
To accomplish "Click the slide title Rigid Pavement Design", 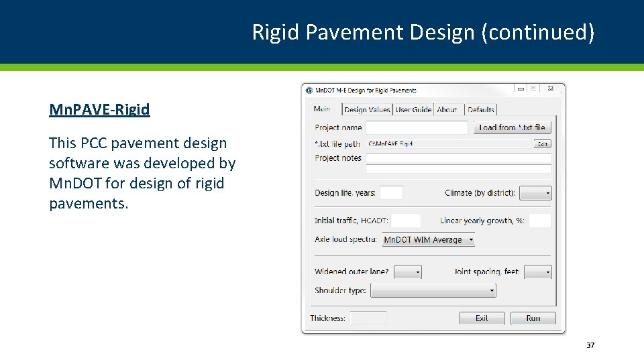I will tap(423, 32).
